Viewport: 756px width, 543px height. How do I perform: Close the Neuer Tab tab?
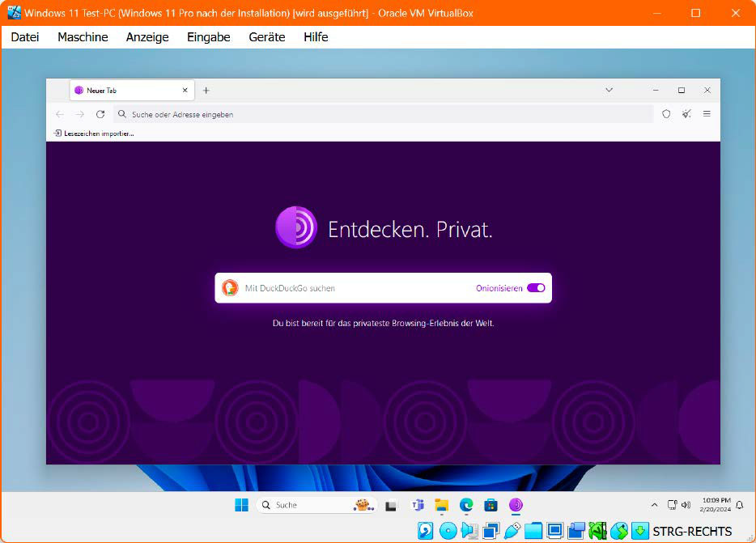pos(185,90)
